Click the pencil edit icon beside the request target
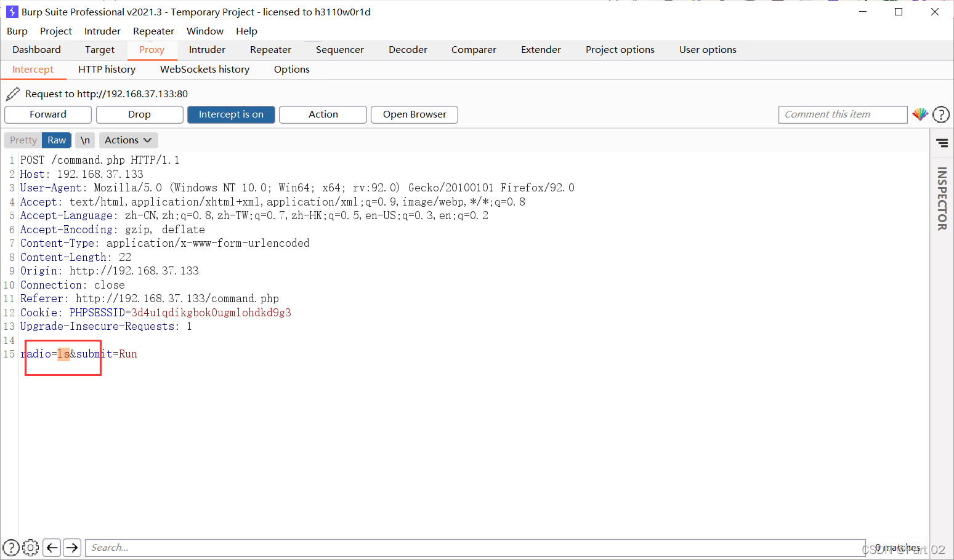The width and height of the screenshot is (954, 560). (13, 94)
